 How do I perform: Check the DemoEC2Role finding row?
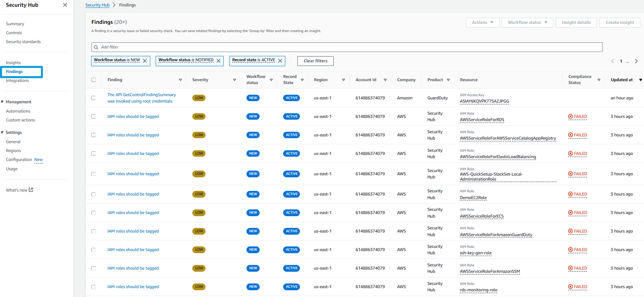[94, 194]
